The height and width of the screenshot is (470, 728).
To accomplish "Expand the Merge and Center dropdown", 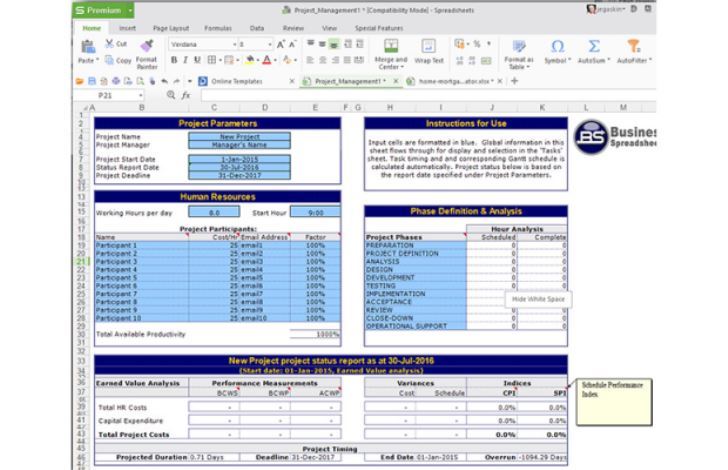I will 402,67.
